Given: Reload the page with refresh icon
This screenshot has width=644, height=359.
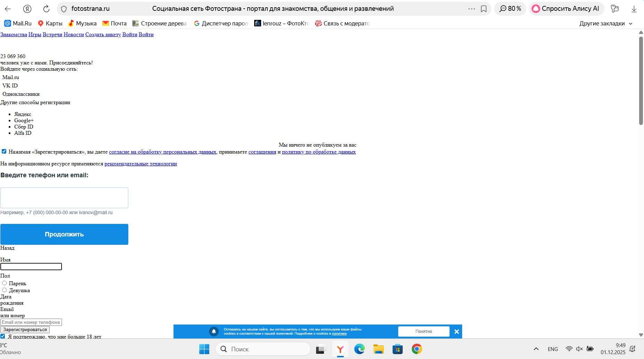Looking at the screenshot, I should tap(46, 9).
